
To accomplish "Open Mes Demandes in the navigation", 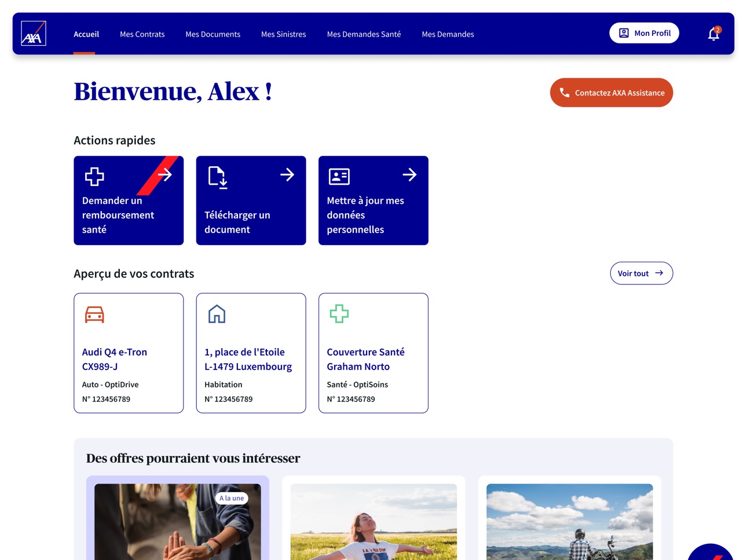I will tap(448, 34).
